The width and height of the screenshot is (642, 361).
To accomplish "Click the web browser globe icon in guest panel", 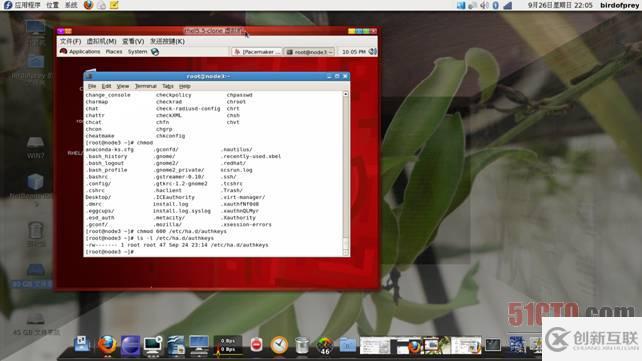I will click(x=155, y=52).
